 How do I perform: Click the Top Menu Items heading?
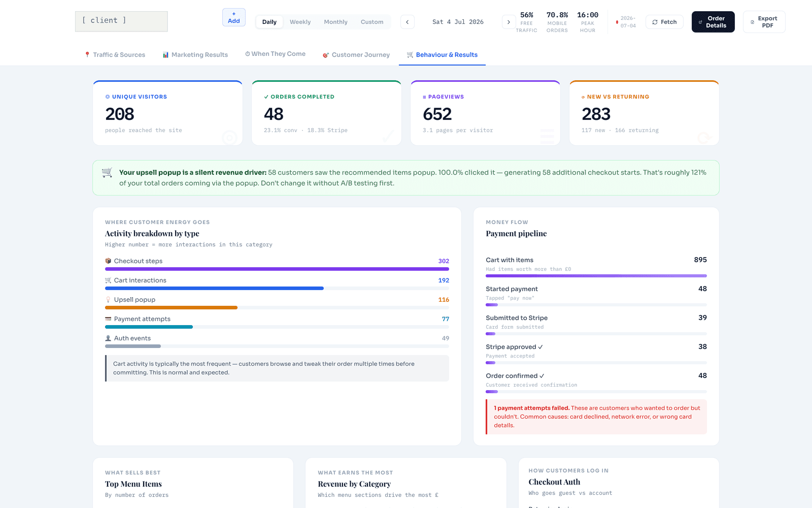pyautogui.click(x=133, y=484)
